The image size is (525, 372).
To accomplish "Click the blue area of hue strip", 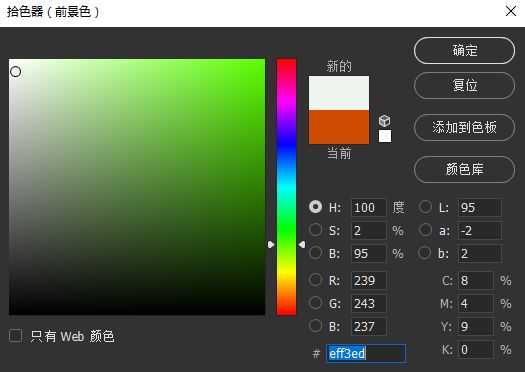I will [x=286, y=144].
